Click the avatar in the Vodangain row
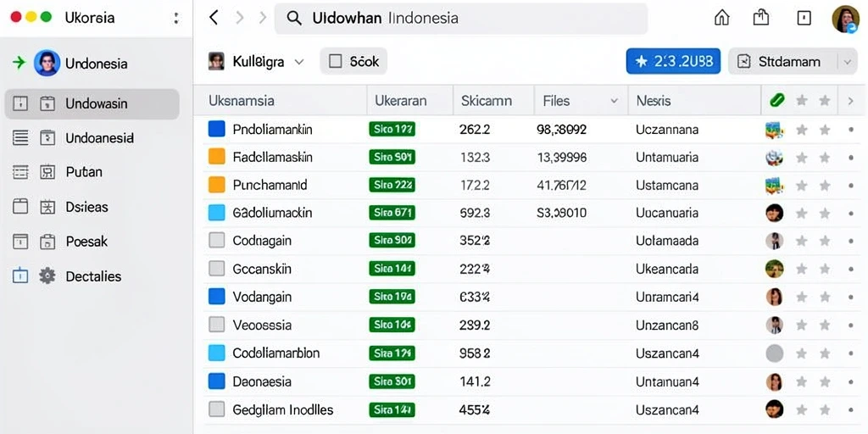Image resolution: width=868 pixels, height=434 pixels. (775, 298)
